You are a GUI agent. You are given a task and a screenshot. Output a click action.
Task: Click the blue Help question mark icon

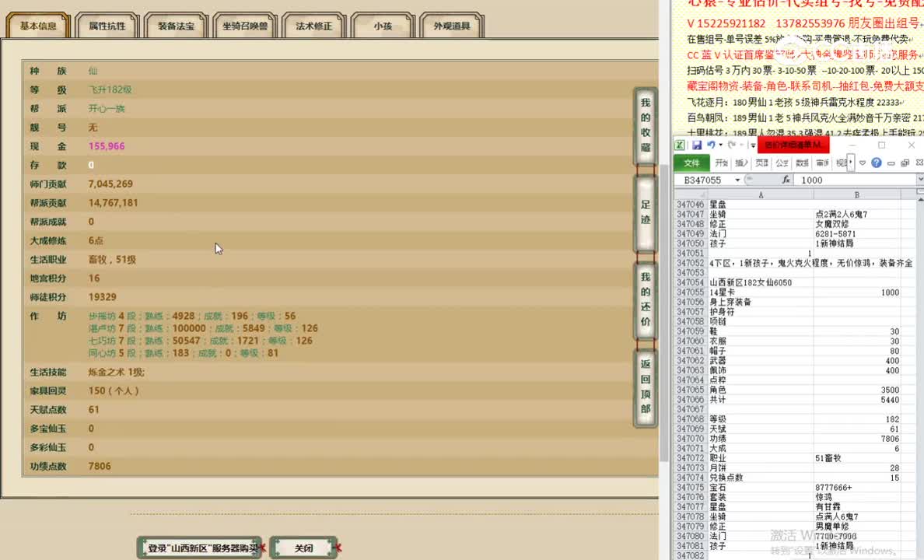point(877,163)
